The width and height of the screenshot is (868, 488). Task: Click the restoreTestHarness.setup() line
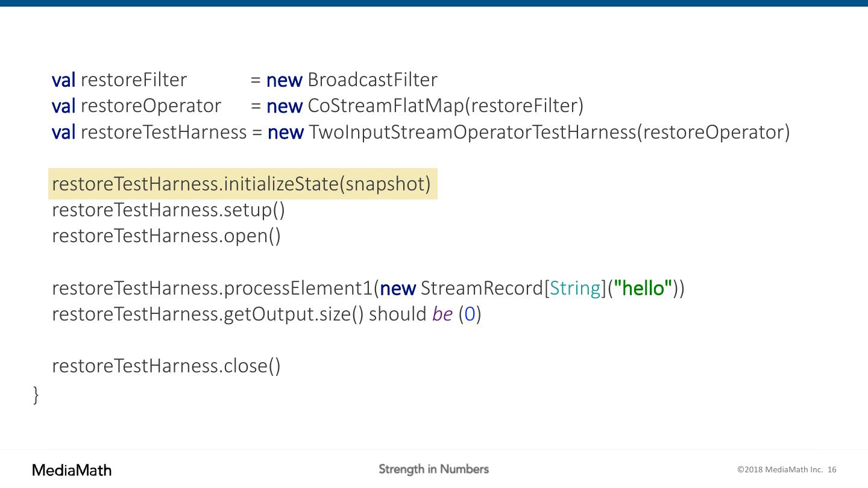click(x=169, y=210)
